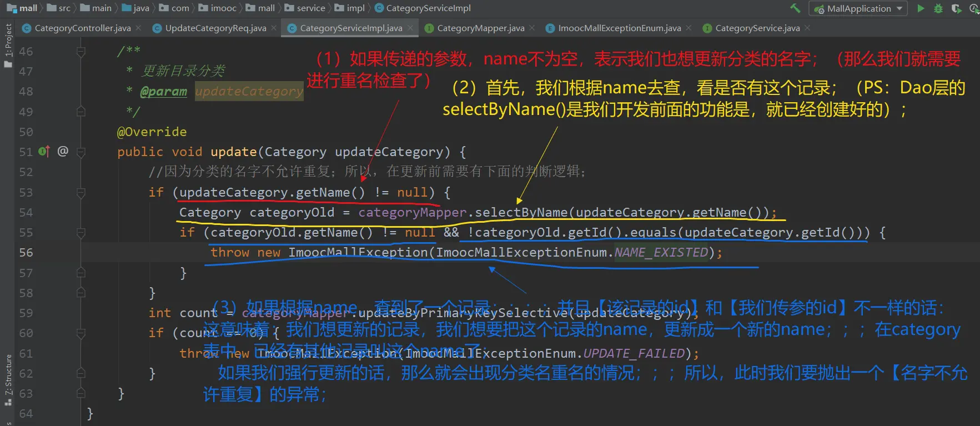
Task: Click the fold end marker on line 62
Action: pos(81,373)
